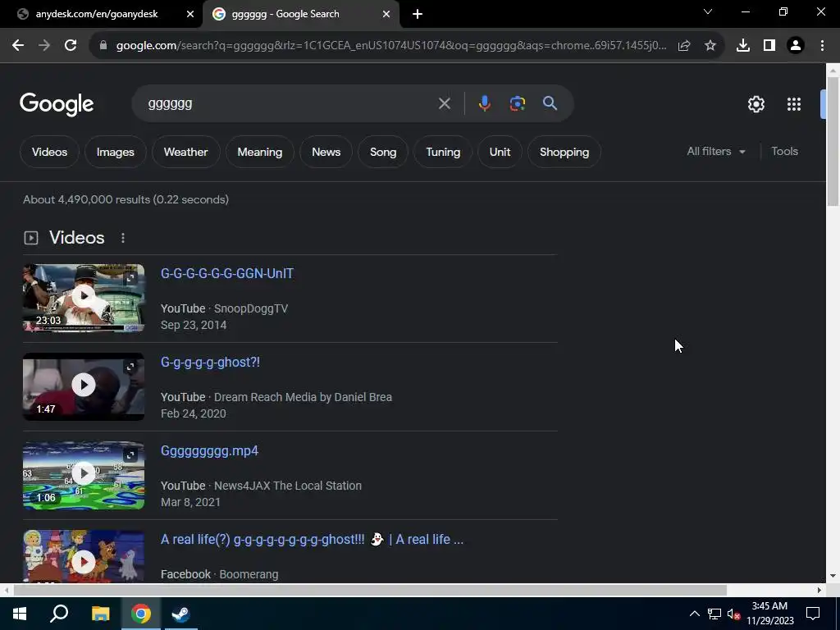
Task: Open File Explorer from taskbar
Action: [100, 614]
